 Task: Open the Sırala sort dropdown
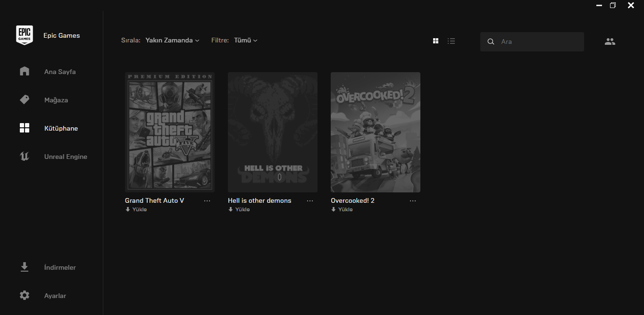click(x=172, y=41)
